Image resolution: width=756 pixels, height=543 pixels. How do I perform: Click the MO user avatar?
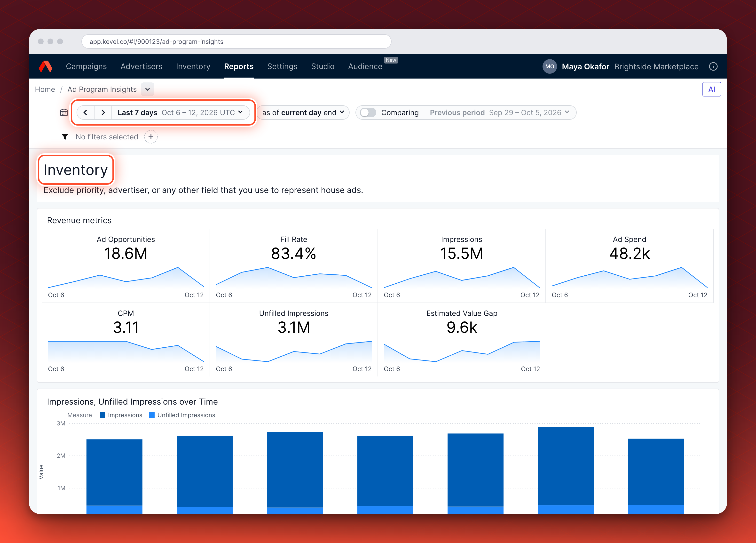(549, 66)
